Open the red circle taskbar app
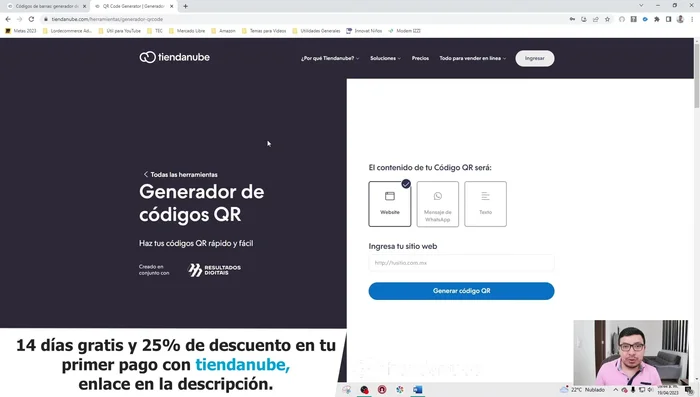The width and height of the screenshot is (700, 397). pos(382,389)
